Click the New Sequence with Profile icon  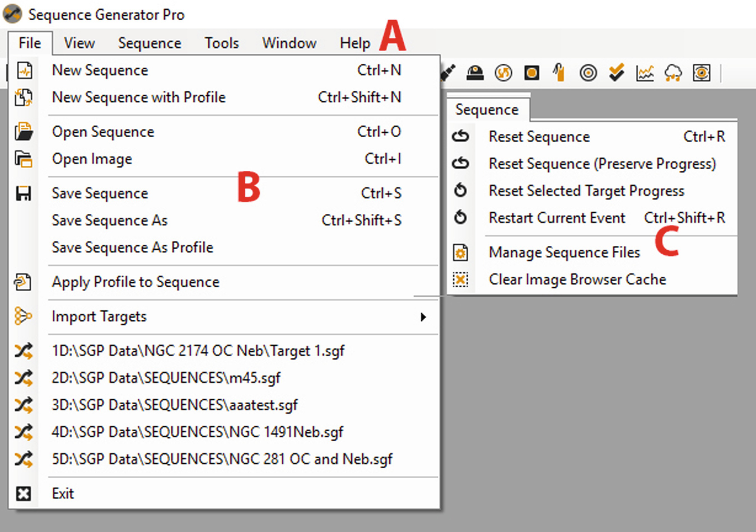tap(24, 97)
